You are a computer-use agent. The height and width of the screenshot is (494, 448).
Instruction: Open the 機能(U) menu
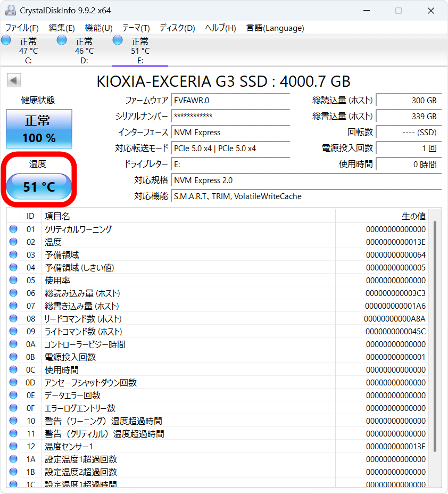tap(98, 28)
